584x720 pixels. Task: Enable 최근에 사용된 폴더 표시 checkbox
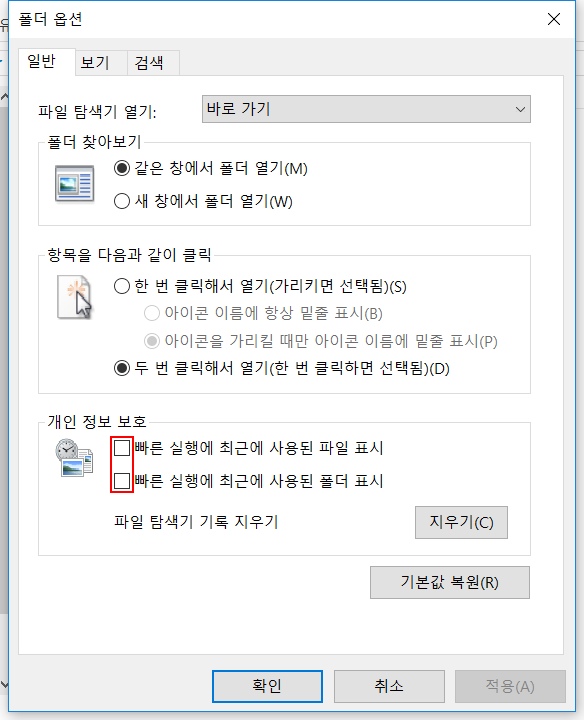click(122, 481)
